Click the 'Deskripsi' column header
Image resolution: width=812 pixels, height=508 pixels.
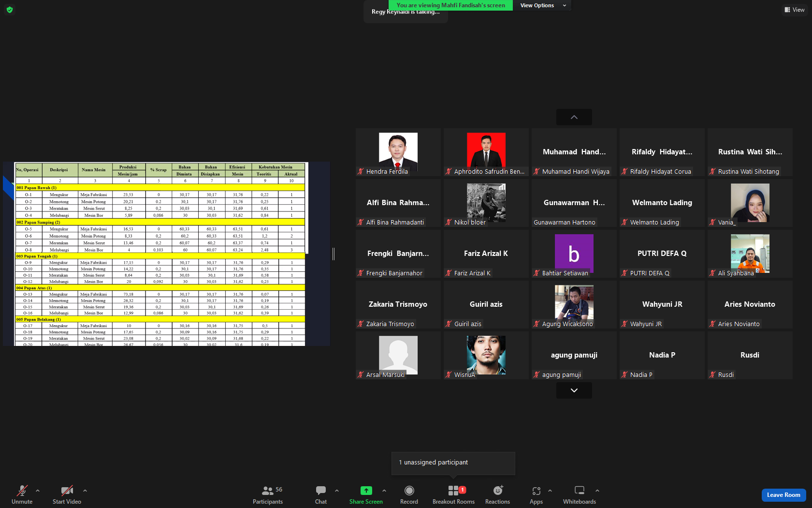click(x=59, y=170)
